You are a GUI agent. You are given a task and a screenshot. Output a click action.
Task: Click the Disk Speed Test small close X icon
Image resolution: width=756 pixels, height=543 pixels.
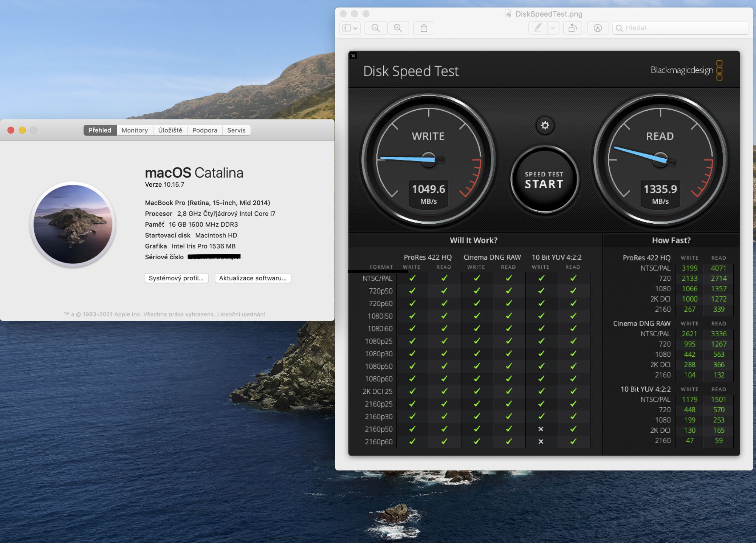pos(353,56)
